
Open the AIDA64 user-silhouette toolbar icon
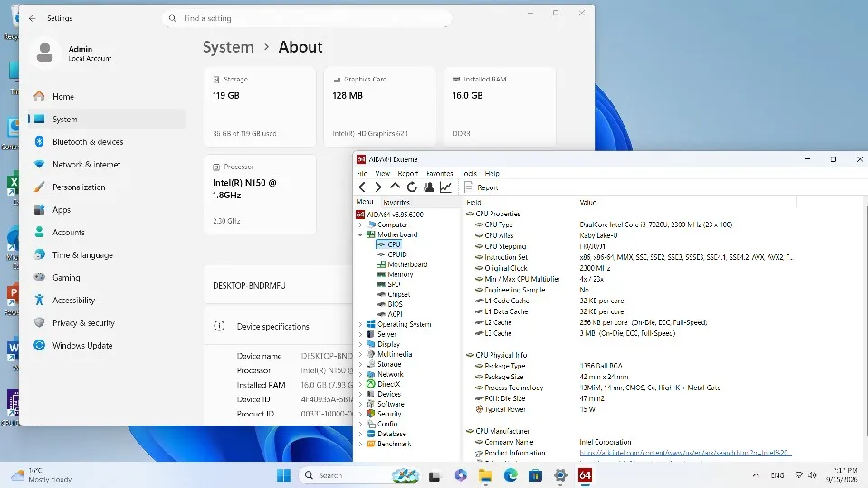[429, 187]
